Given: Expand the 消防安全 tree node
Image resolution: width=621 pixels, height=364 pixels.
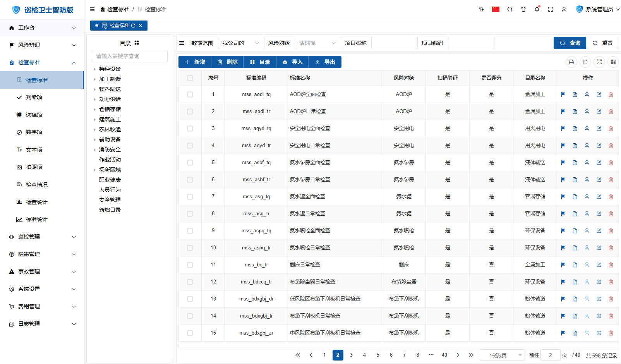Looking at the screenshot, I should (x=94, y=150).
